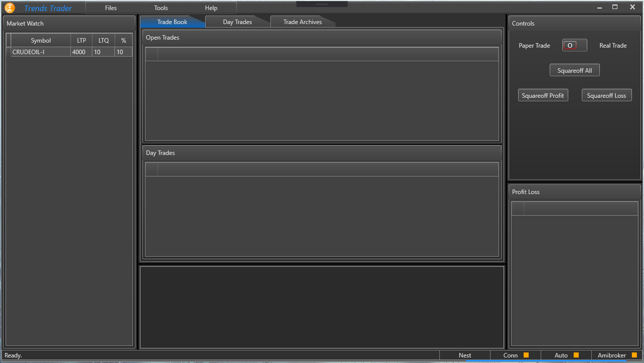Image resolution: width=644 pixels, height=363 pixels.
Task: Click the Ready status text
Action: pyautogui.click(x=14, y=355)
